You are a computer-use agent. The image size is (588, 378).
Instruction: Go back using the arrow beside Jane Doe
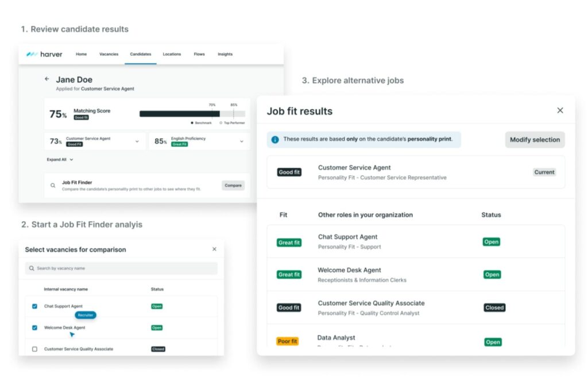tap(47, 79)
